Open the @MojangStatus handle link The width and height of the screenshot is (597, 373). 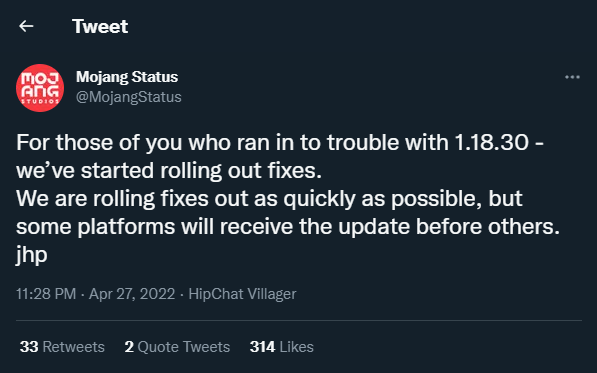pos(129,97)
